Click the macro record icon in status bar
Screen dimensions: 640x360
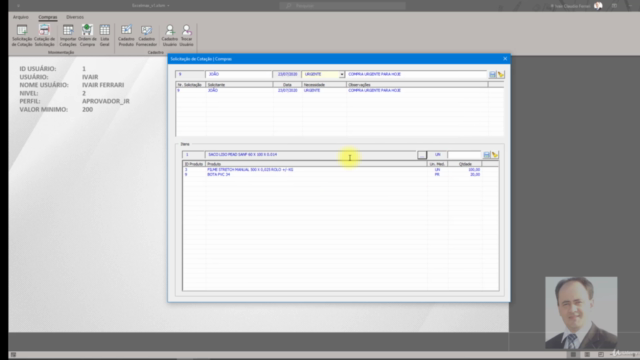pos(13,355)
